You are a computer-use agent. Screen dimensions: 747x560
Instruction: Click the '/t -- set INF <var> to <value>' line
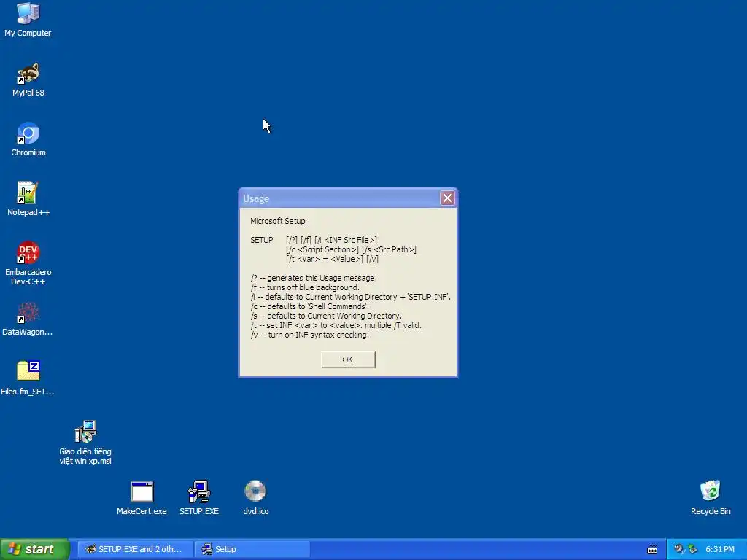pyautogui.click(x=336, y=325)
